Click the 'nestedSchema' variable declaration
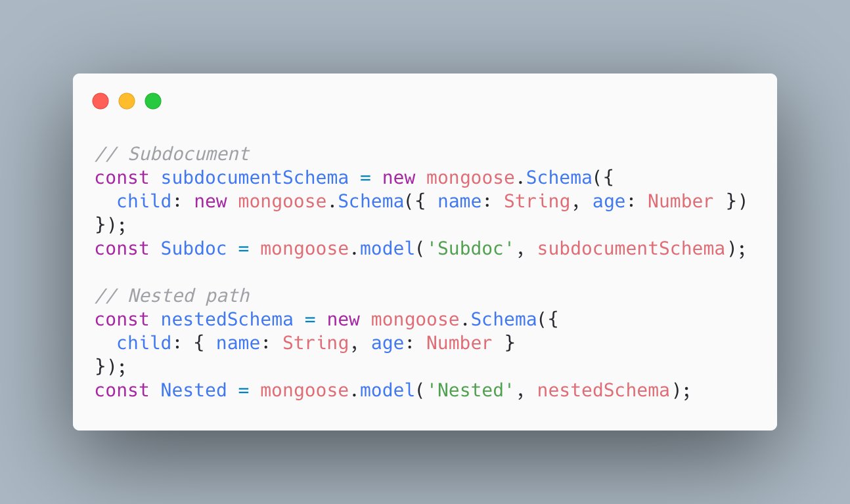The height and width of the screenshot is (504, 850). coord(227,320)
